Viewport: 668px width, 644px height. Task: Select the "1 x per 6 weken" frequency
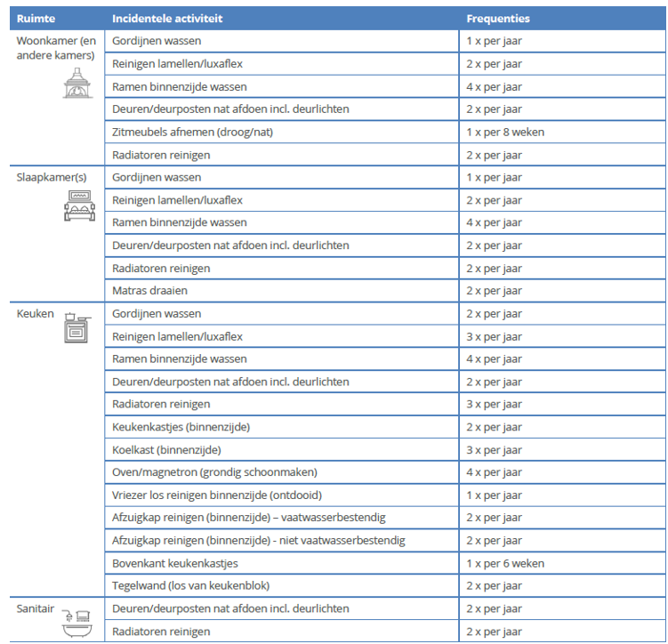(x=505, y=563)
